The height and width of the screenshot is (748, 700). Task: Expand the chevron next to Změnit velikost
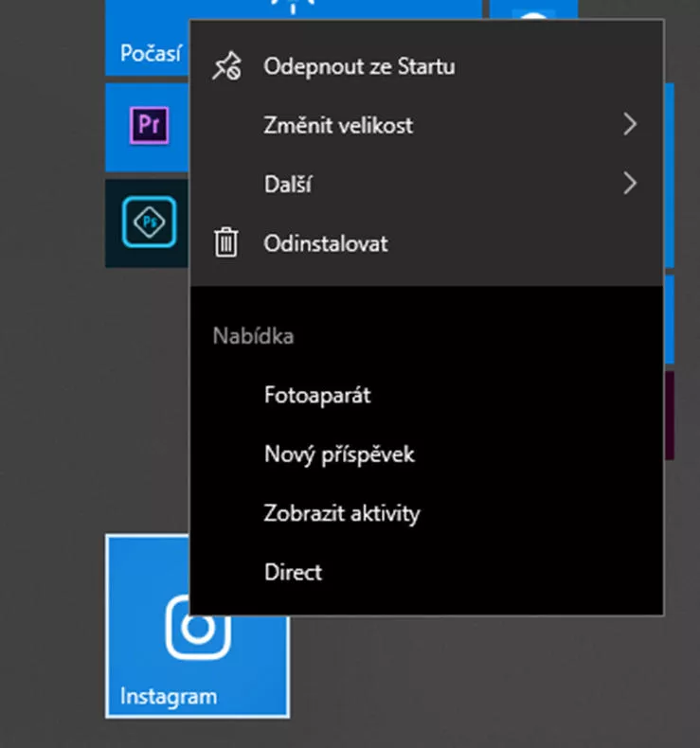pos(630,125)
